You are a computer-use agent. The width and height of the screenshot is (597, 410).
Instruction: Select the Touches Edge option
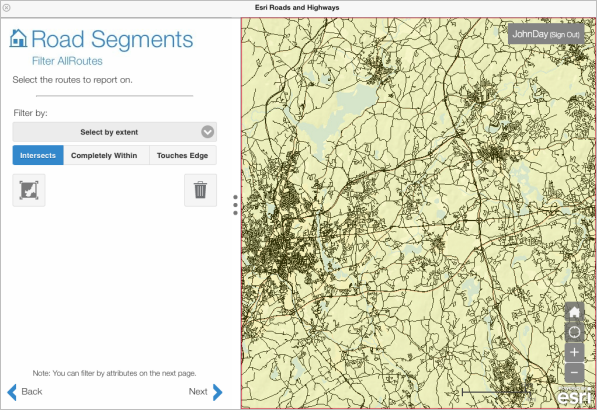click(182, 155)
